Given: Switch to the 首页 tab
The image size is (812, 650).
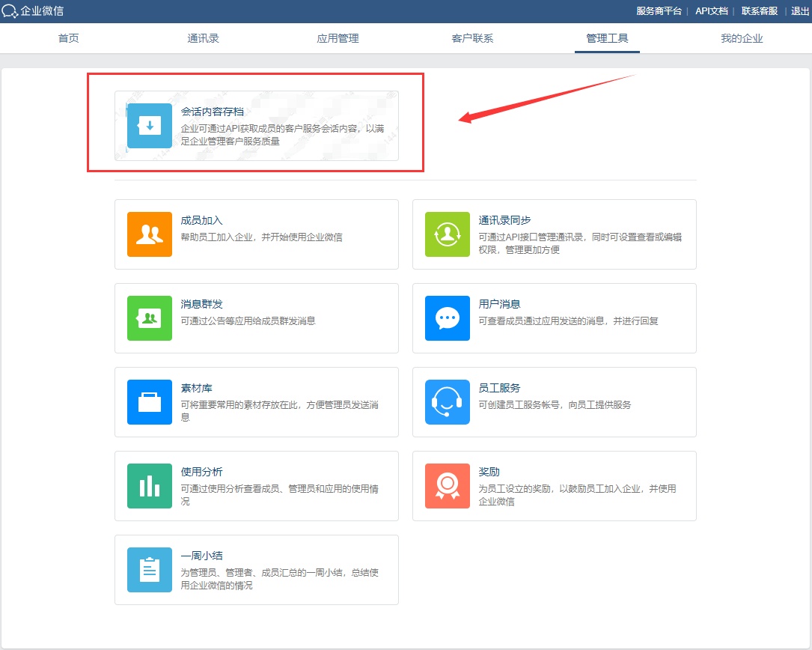Looking at the screenshot, I should (x=69, y=38).
